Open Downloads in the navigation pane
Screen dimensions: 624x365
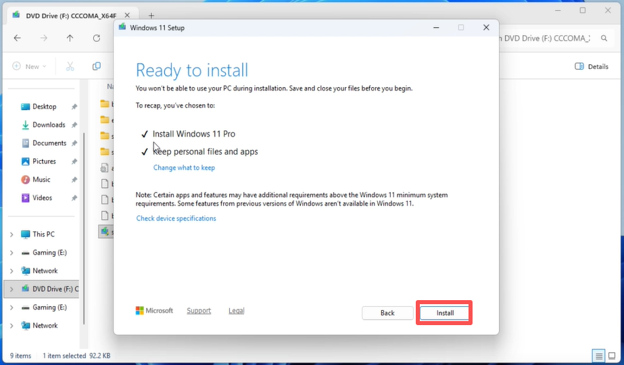click(x=49, y=125)
